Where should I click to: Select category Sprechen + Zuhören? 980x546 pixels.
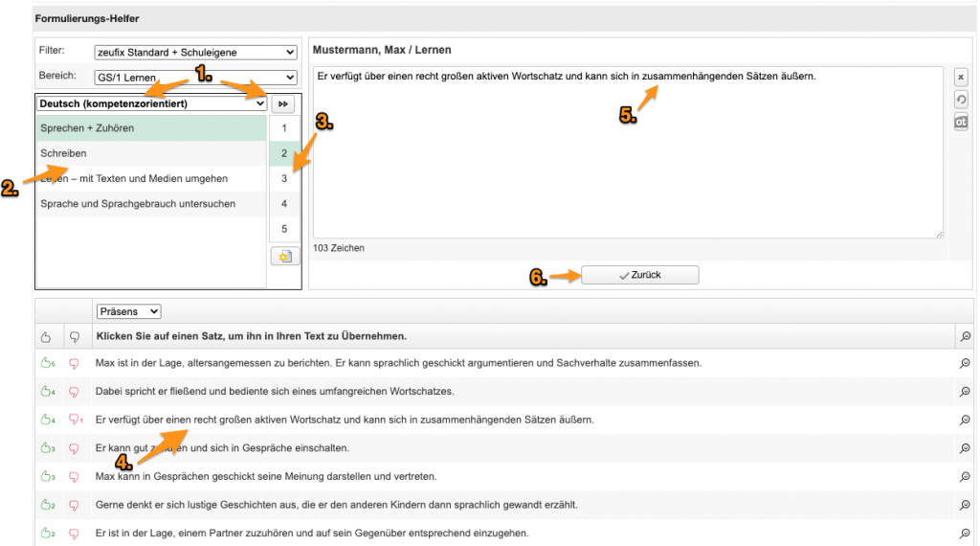pos(151,128)
